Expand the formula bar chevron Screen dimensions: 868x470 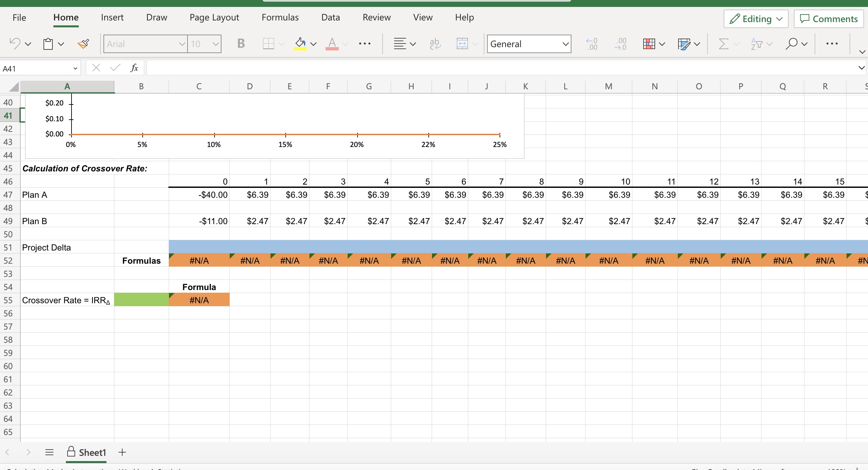coord(861,68)
